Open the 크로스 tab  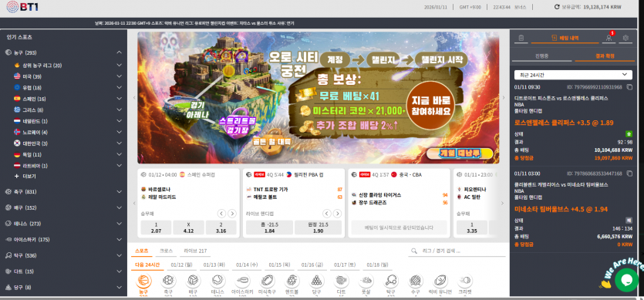(x=166, y=251)
